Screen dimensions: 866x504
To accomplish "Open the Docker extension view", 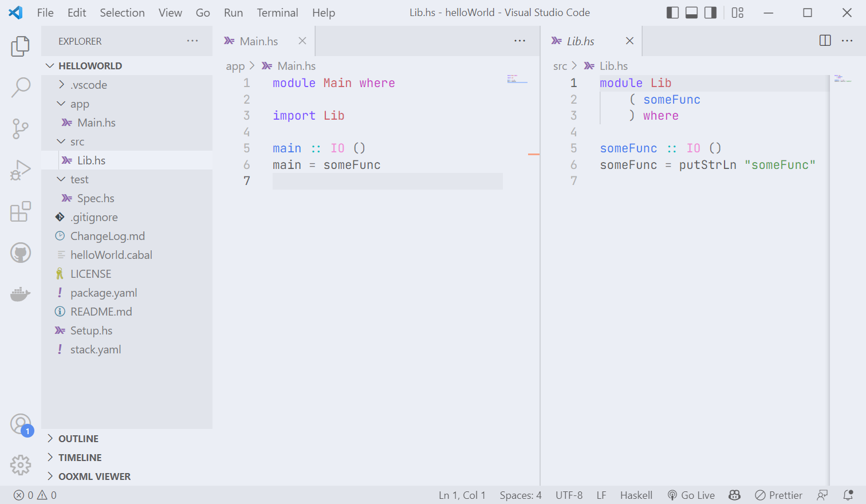I will click(x=21, y=294).
